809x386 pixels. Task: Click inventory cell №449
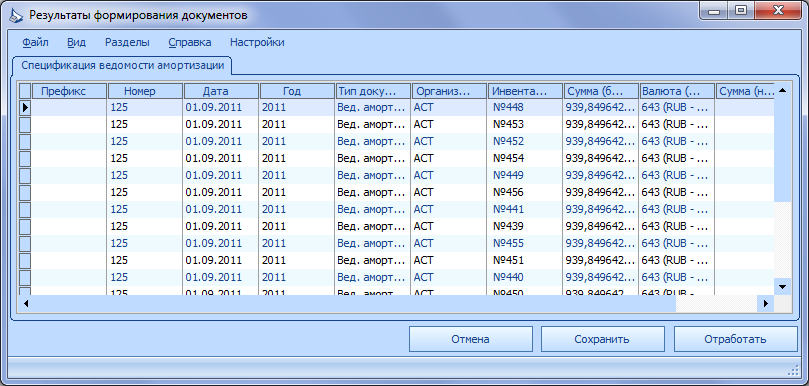(x=525, y=175)
